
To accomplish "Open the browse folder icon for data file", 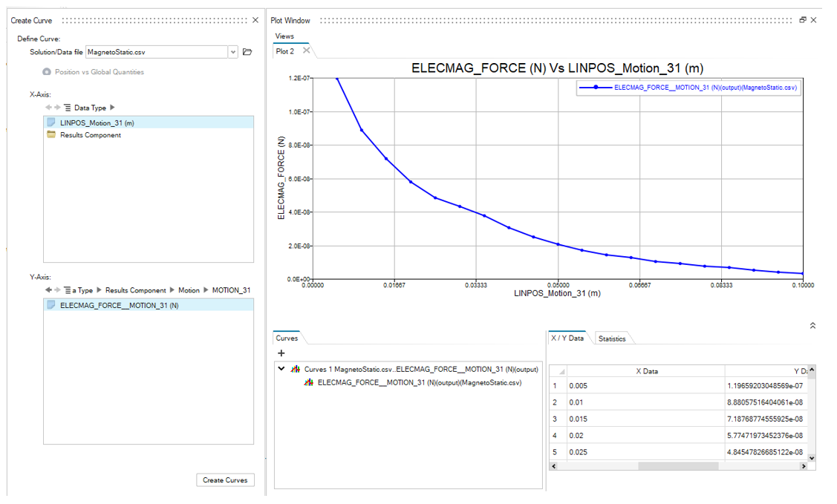I will [x=247, y=52].
